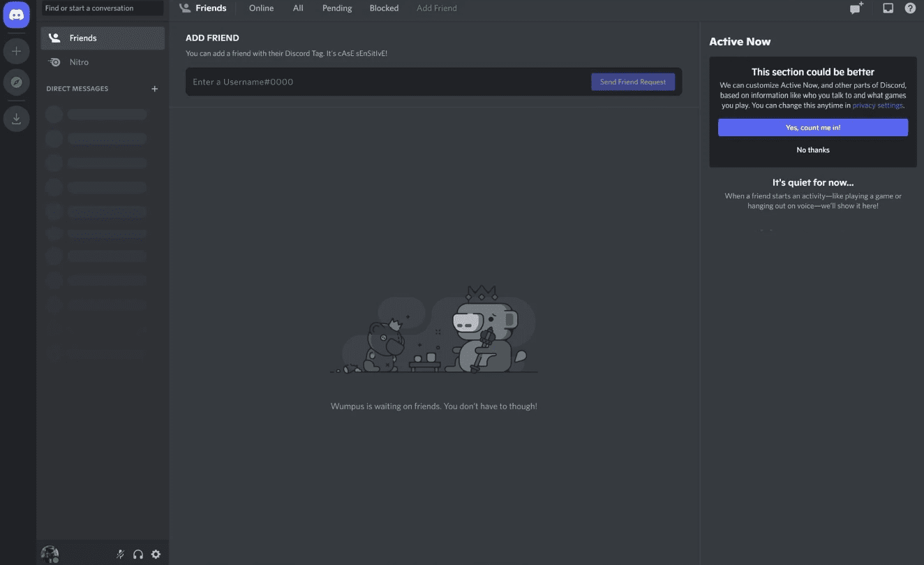Open User Settings gear icon
Image resolution: width=924 pixels, height=565 pixels.
[x=156, y=554]
